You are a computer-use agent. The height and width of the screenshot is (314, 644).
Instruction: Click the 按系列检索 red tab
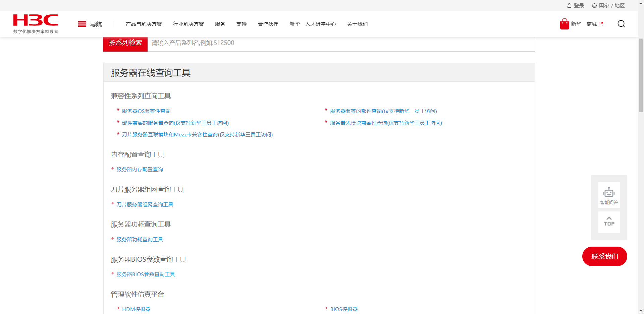125,43
